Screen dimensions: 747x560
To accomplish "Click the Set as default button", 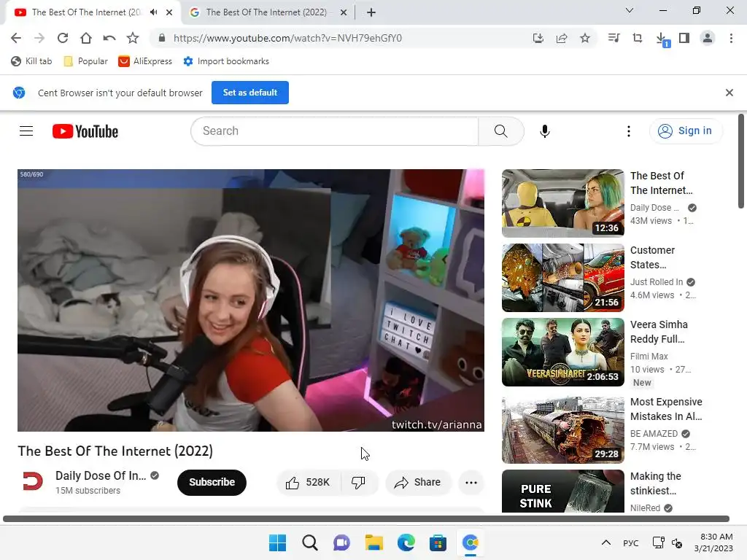I will [250, 93].
